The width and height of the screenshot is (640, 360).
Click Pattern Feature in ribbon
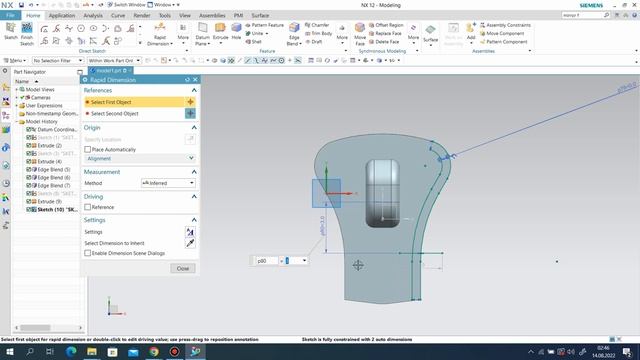264,25
